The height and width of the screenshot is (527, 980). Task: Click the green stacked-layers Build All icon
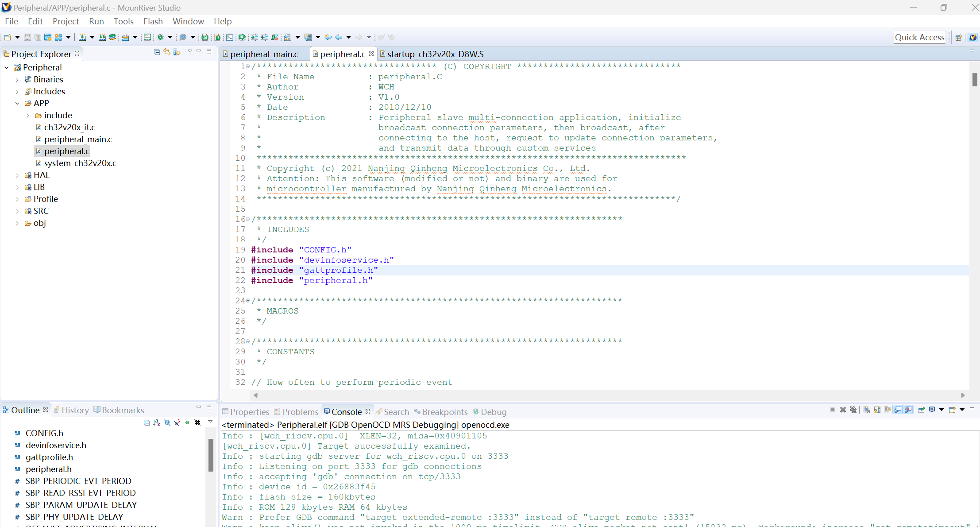tap(112, 37)
